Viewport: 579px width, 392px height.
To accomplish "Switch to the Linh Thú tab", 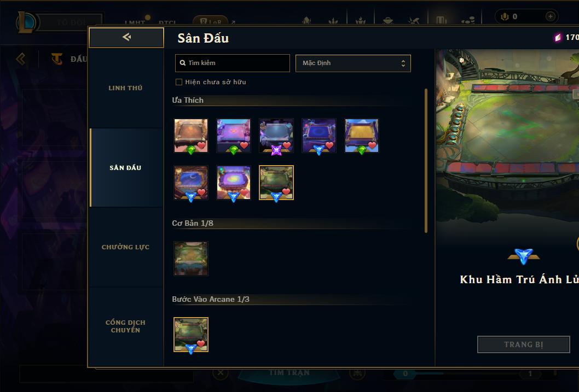I will [125, 88].
